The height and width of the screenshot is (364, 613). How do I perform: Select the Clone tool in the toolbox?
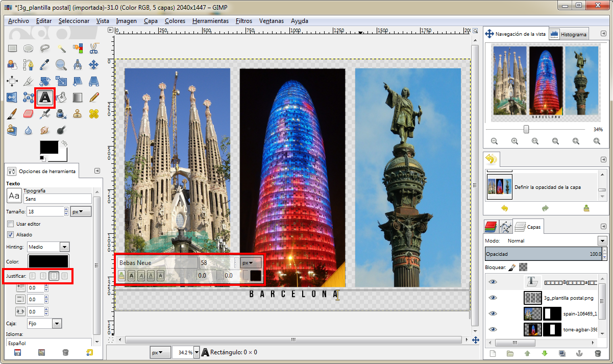78,113
